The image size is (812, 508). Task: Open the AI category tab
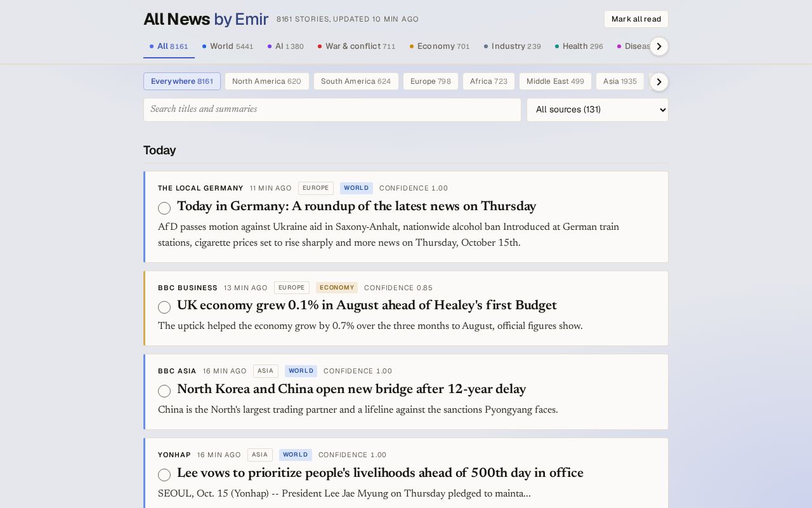(x=285, y=46)
